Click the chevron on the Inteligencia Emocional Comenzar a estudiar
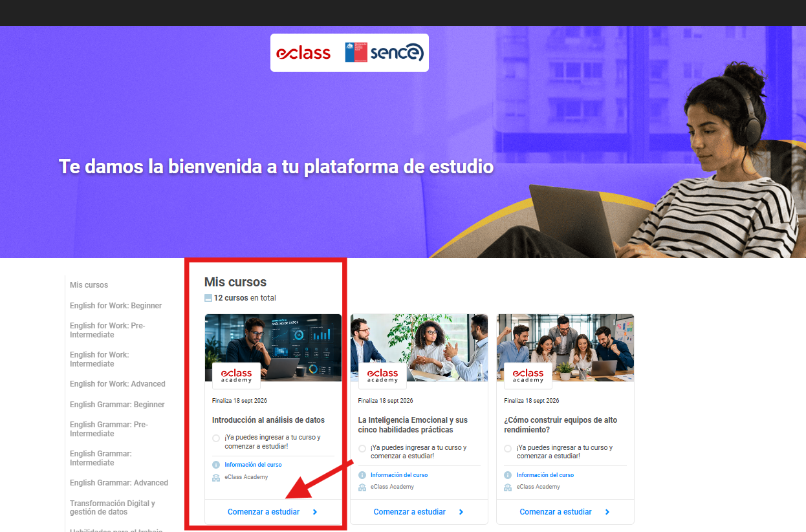Image resolution: width=806 pixels, height=532 pixels. [x=461, y=512]
